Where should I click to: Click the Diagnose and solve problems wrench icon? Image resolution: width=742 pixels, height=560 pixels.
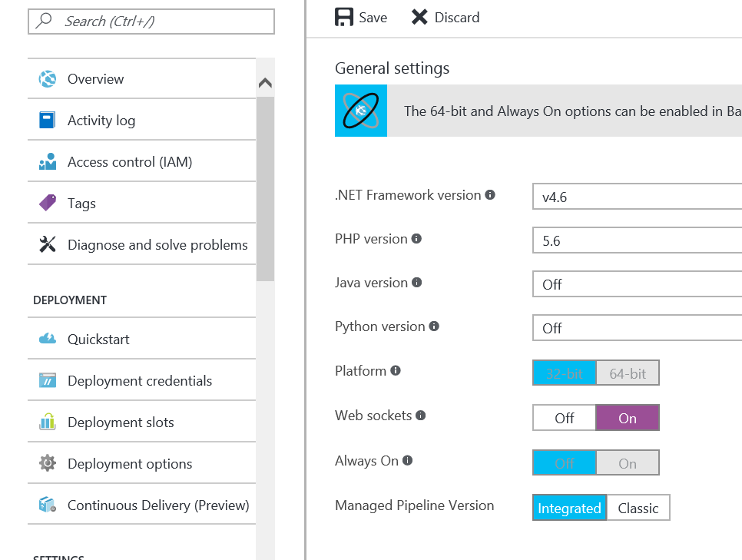pos(48,244)
